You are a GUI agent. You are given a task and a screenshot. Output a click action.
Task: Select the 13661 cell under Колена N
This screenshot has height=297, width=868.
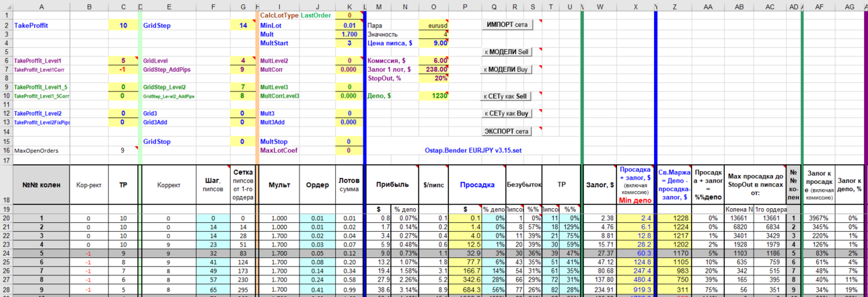coord(739,218)
